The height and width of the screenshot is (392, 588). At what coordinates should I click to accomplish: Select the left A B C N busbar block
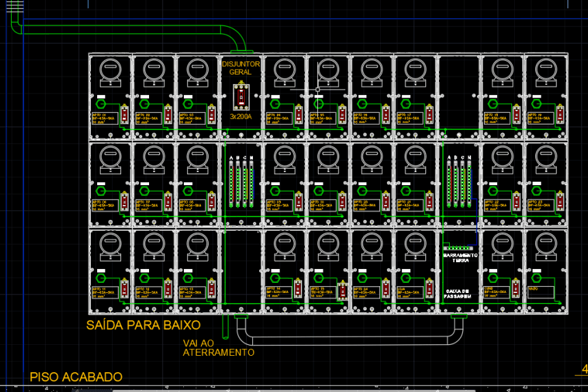pos(241,182)
